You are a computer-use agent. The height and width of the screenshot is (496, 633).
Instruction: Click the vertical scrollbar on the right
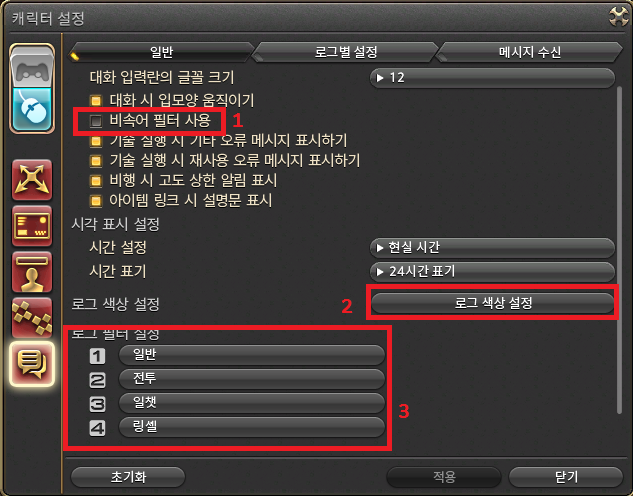619,250
